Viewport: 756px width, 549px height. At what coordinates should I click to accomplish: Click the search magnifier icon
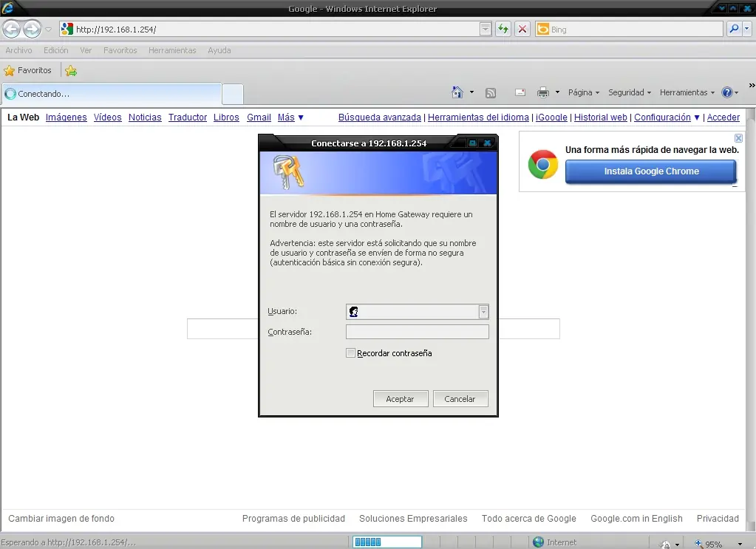pos(734,29)
